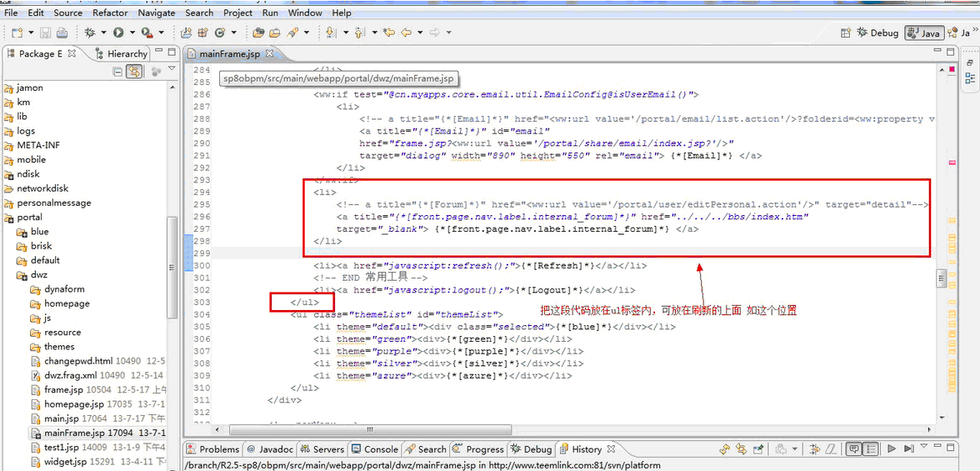The width and height of the screenshot is (980, 471).
Task: Click the External Tools run icon
Action: (x=147, y=33)
